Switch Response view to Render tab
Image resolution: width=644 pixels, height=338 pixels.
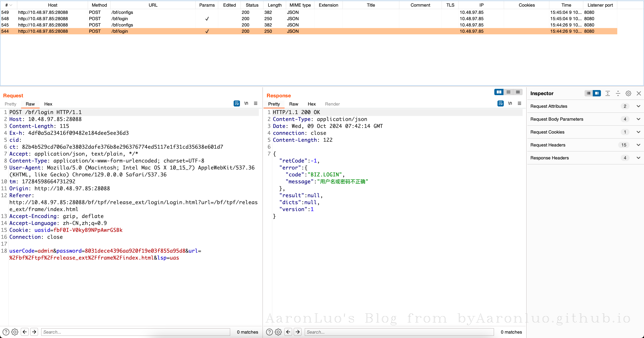(332, 104)
